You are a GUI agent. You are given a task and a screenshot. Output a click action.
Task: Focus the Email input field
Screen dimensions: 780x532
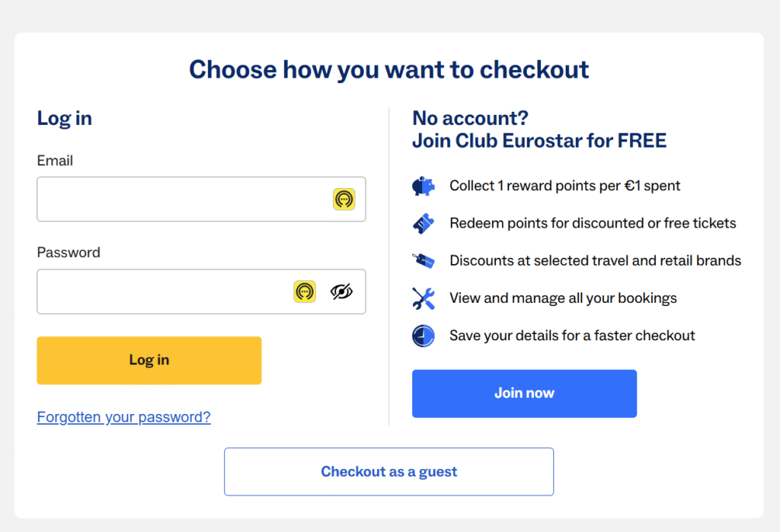pos(201,199)
